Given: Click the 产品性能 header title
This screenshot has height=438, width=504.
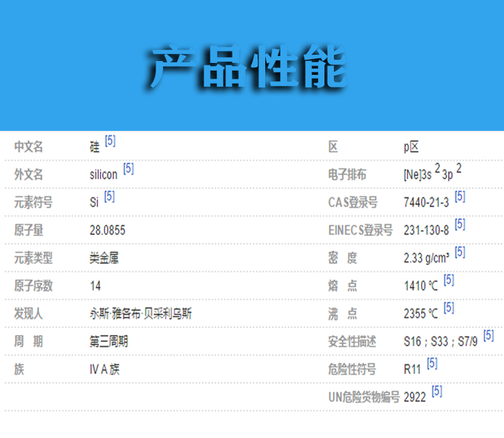Looking at the screenshot, I should coord(249,67).
